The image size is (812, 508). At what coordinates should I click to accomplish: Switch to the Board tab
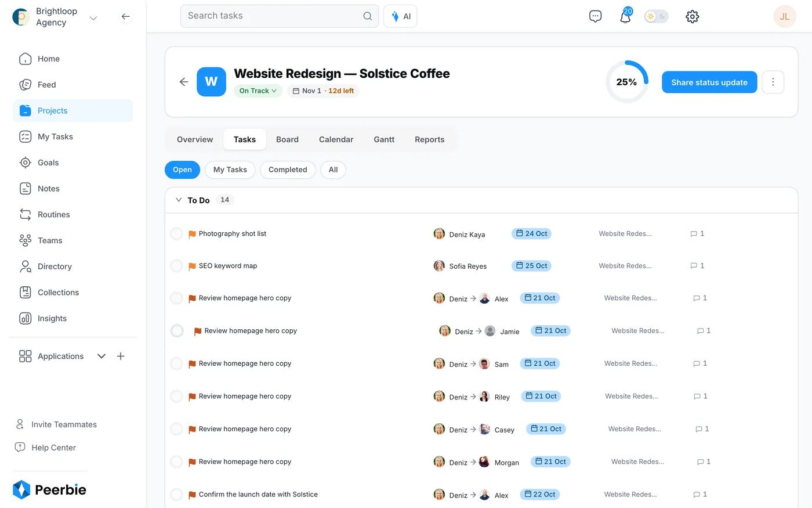[x=287, y=139]
